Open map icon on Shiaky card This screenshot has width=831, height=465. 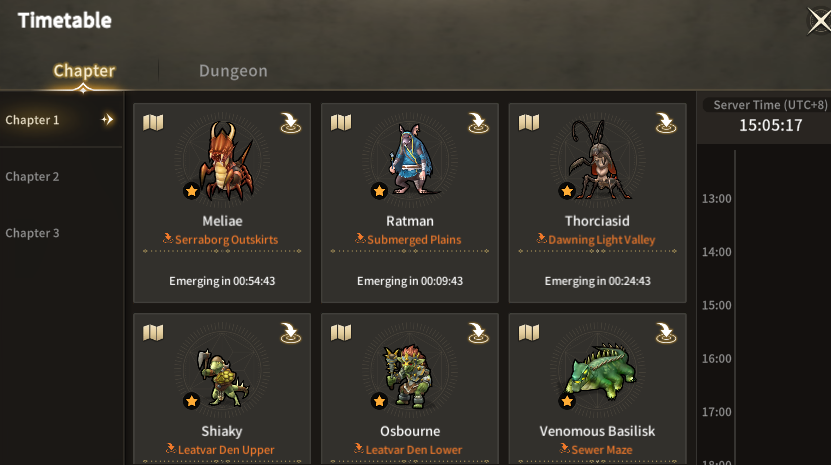pyautogui.click(x=153, y=333)
